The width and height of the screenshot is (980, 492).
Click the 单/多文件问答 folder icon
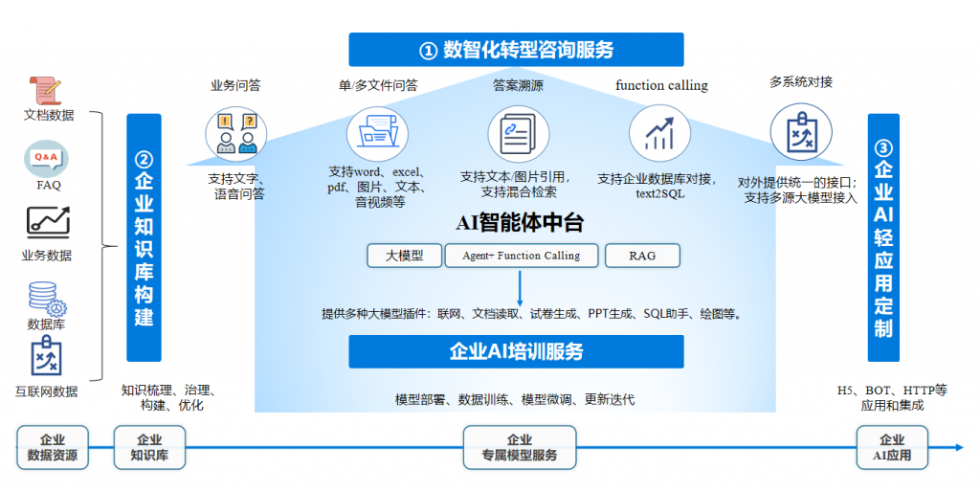pos(377,134)
